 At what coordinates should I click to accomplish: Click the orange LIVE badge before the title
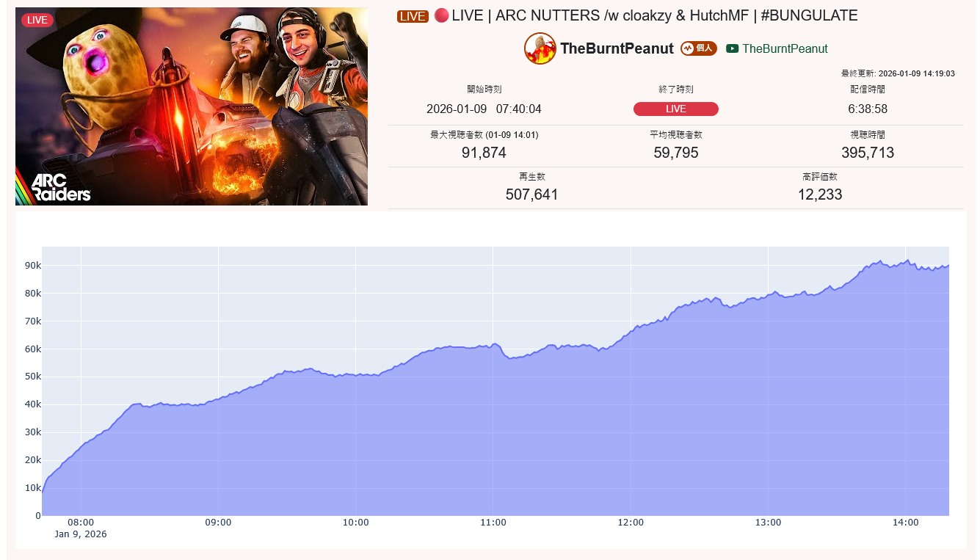[413, 16]
